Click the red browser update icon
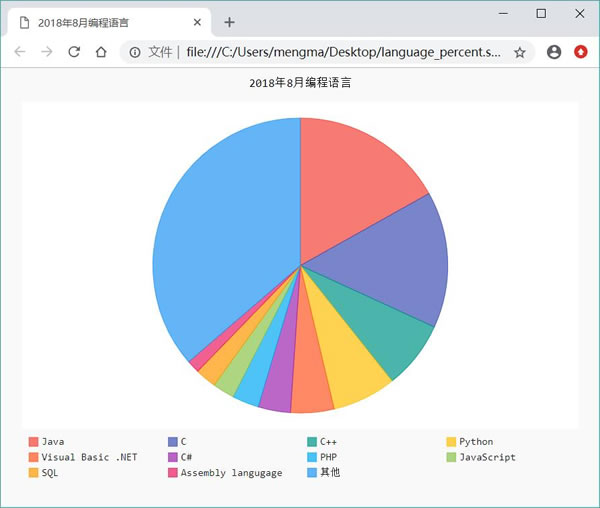The height and width of the screenshot is (508, 600). click(x=580, y=52)
